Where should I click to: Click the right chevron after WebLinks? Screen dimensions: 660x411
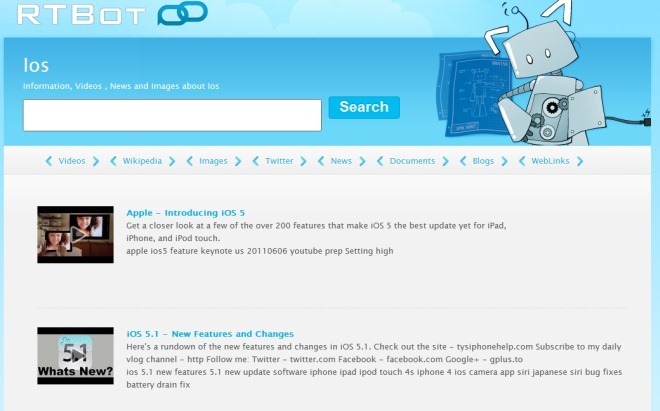580,161
